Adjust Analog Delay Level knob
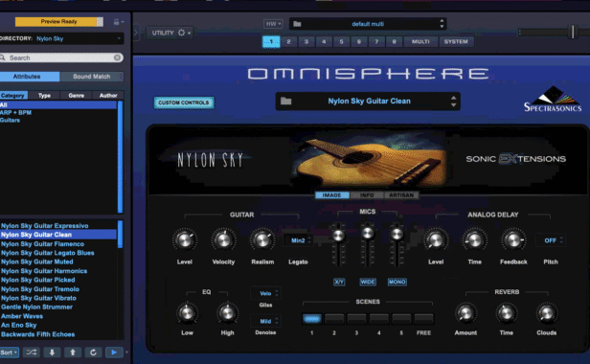Screen dimensions: 590x364 coord(436,239)
